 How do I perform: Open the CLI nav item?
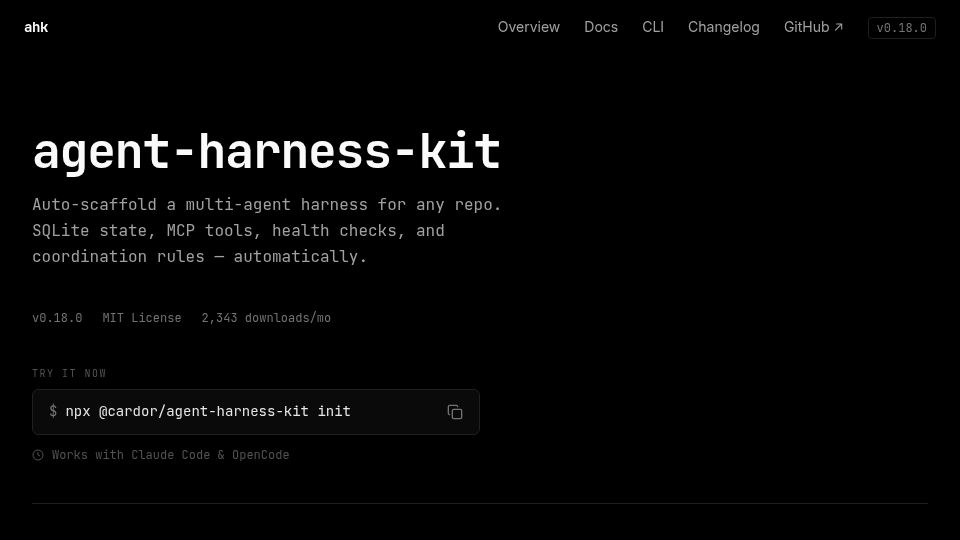tap(653, 27)
